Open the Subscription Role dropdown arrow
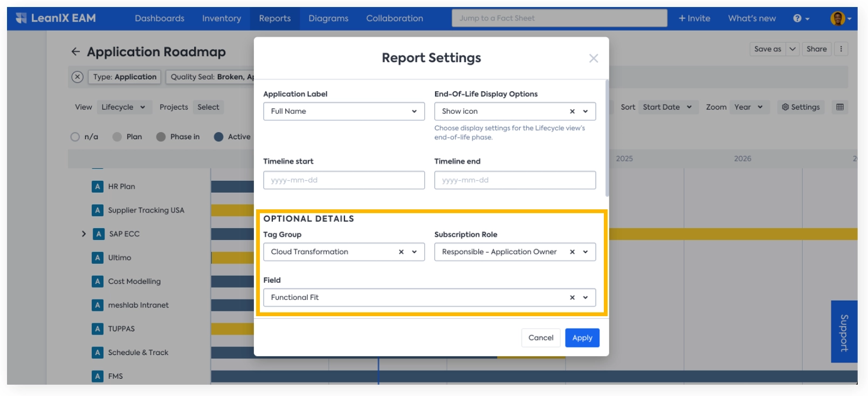The height and width of the screenshot is (396, 868). pyautogui.click(x=585, y=252)
